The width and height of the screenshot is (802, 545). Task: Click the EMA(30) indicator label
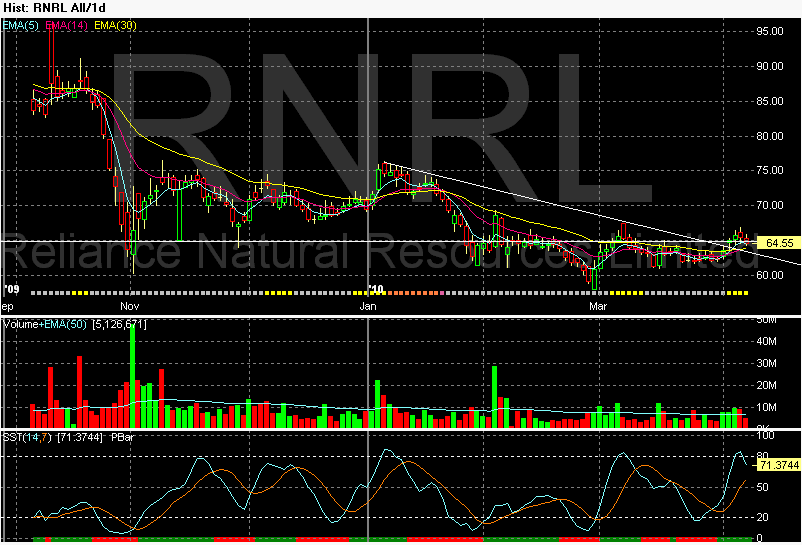click(115, 25)
